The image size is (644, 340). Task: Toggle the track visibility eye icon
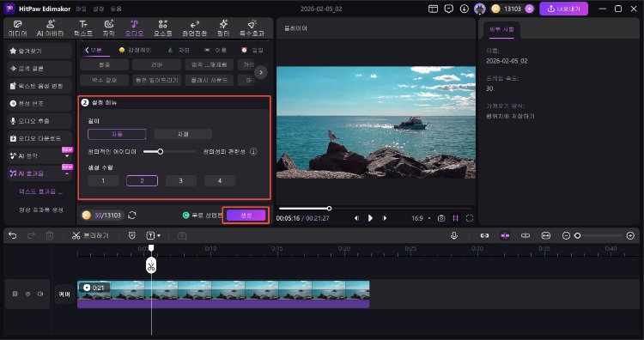pyautogui.click(x=28, y=294)
